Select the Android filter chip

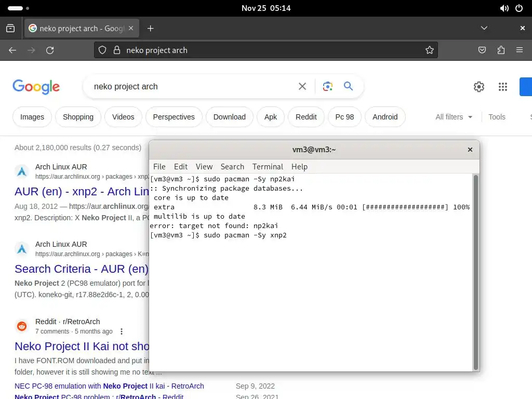pos(385,117)
